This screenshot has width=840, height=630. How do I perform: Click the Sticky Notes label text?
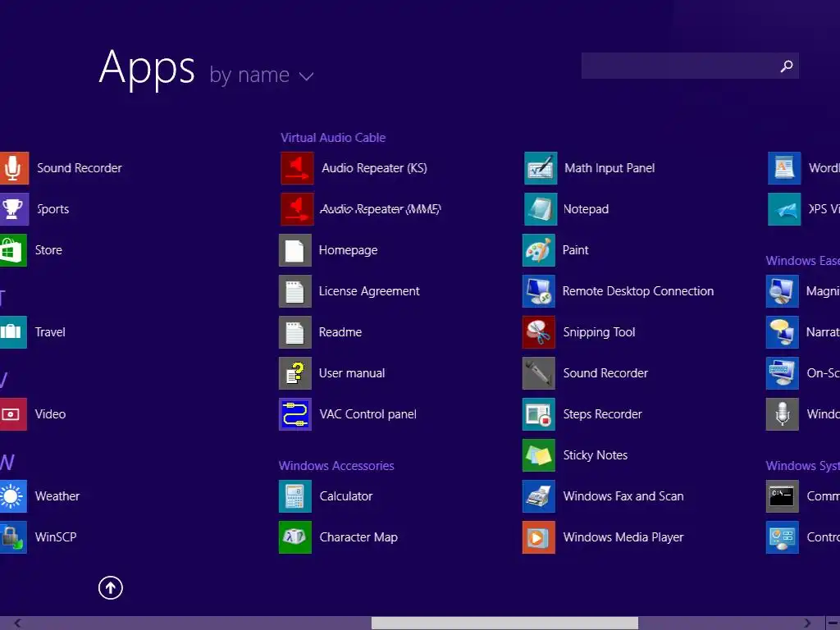[x=596, y=455]
